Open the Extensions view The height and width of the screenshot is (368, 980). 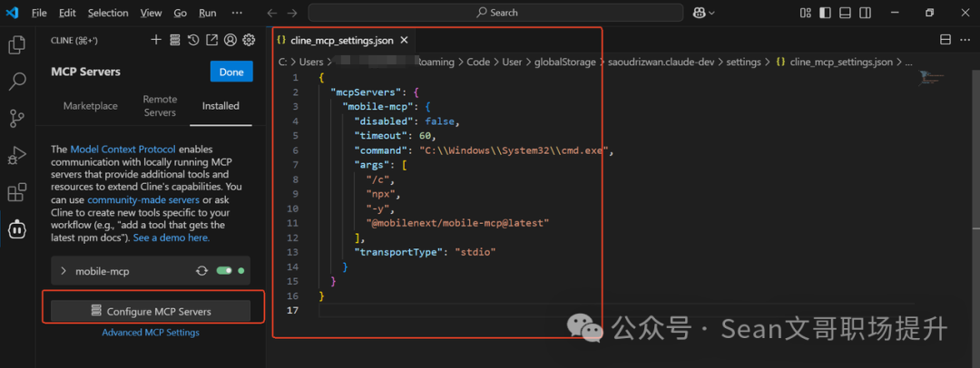(x=17, y=192)
